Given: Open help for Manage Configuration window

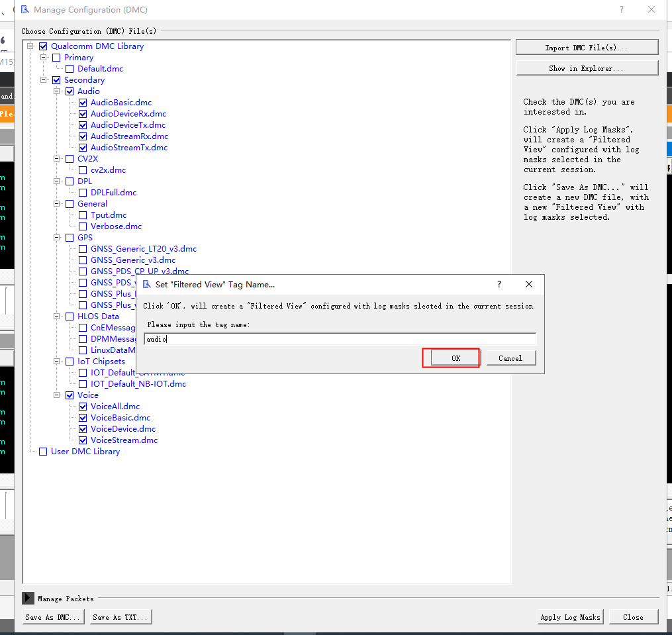Looking at the screenshot, I should [x=622, y=9].
